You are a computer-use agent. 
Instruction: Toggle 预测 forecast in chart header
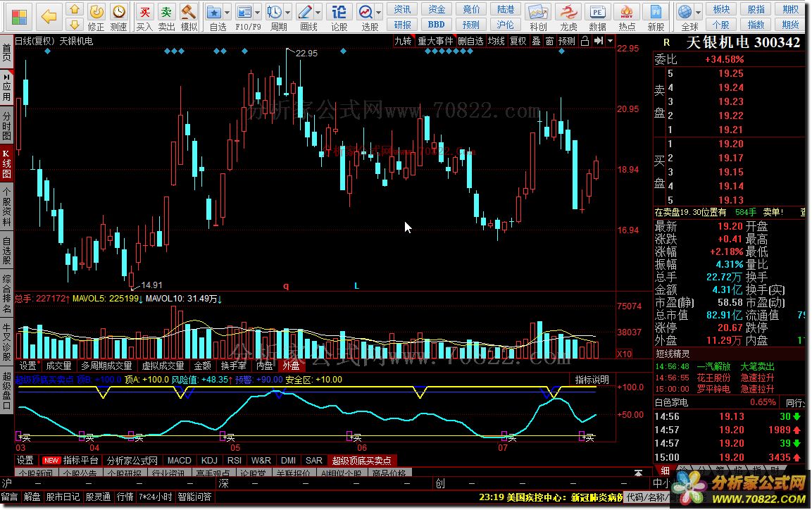click(566, 41)
